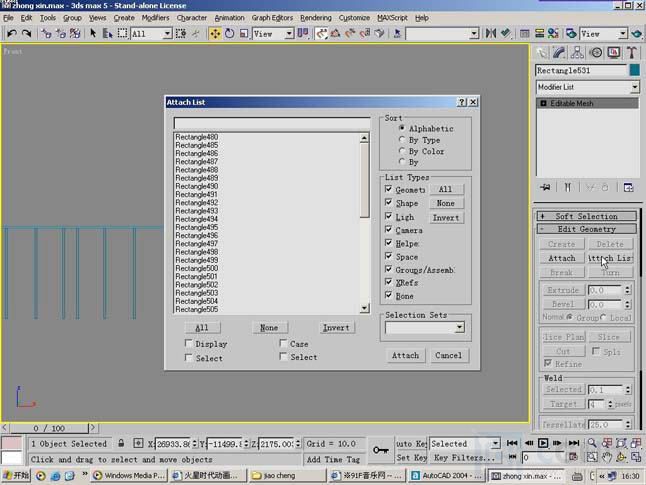The width and height of the screenshot is (646, 485).
Task: Select Alphabetic sort radio button
Action: (x=402, y=128)
